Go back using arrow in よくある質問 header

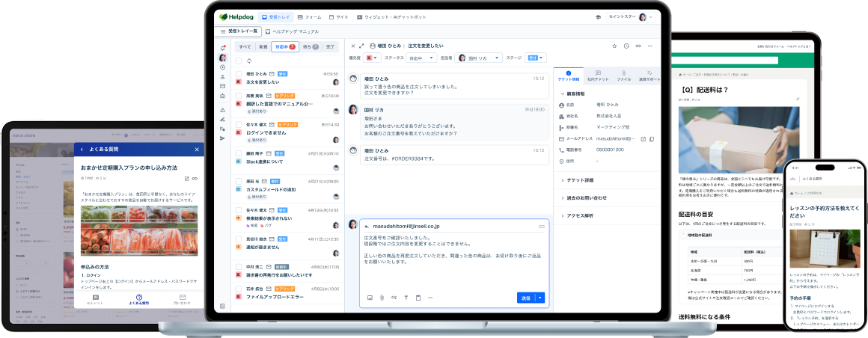coord(82,150)
